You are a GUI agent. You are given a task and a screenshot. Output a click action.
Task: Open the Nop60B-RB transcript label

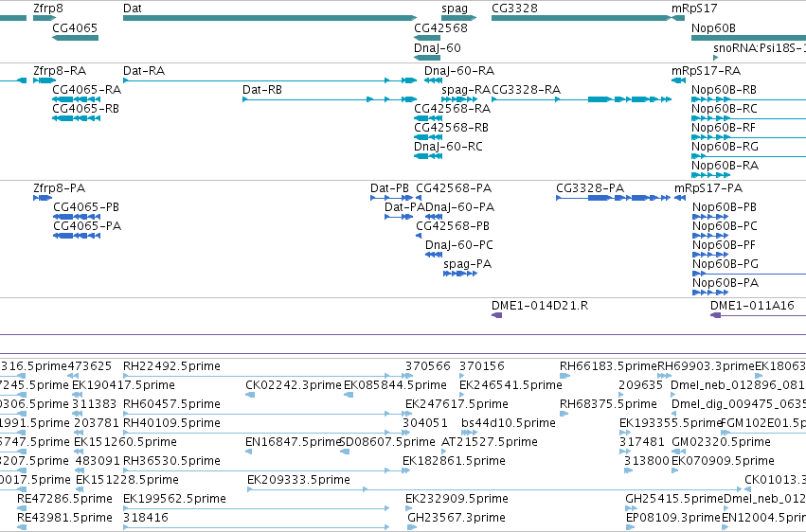coord(724,89)
